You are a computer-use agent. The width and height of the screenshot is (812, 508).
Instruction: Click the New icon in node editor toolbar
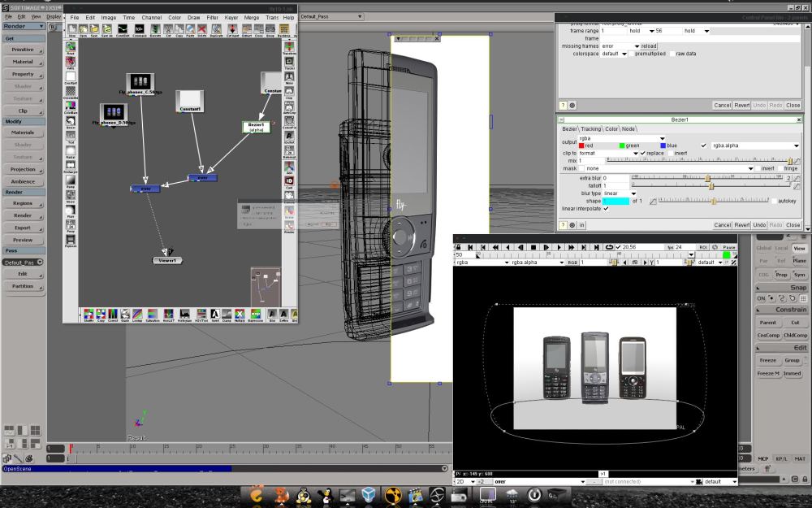(72, 29)
